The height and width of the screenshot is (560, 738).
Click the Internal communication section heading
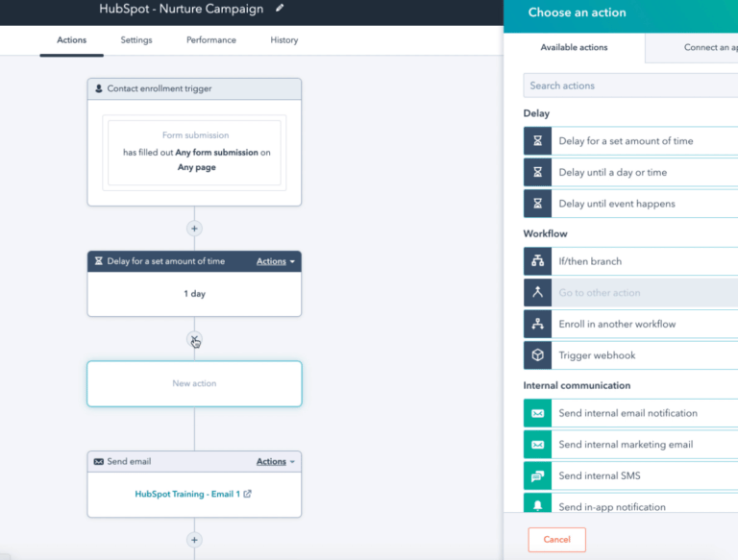tap(577, 385)
